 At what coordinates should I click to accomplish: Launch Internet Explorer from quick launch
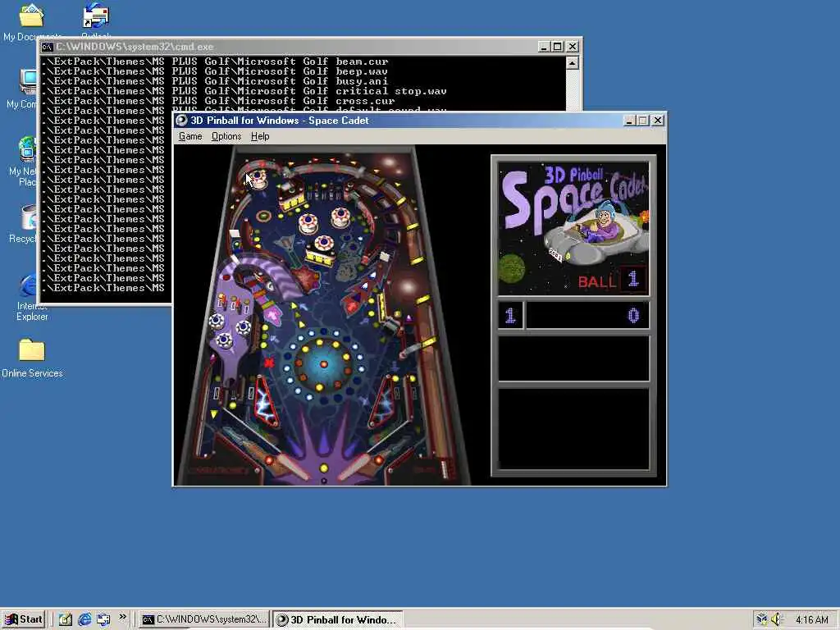[84, 620]
